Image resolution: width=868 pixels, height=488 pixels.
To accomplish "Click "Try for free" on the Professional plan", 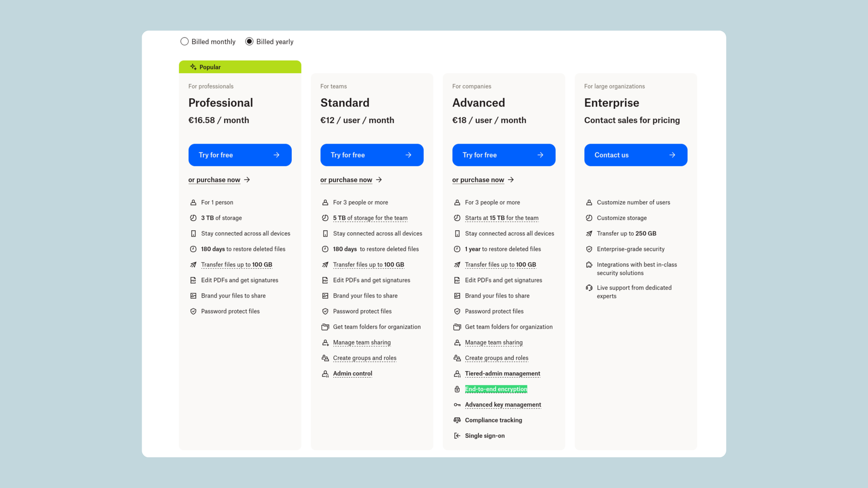I will point(240,155).
